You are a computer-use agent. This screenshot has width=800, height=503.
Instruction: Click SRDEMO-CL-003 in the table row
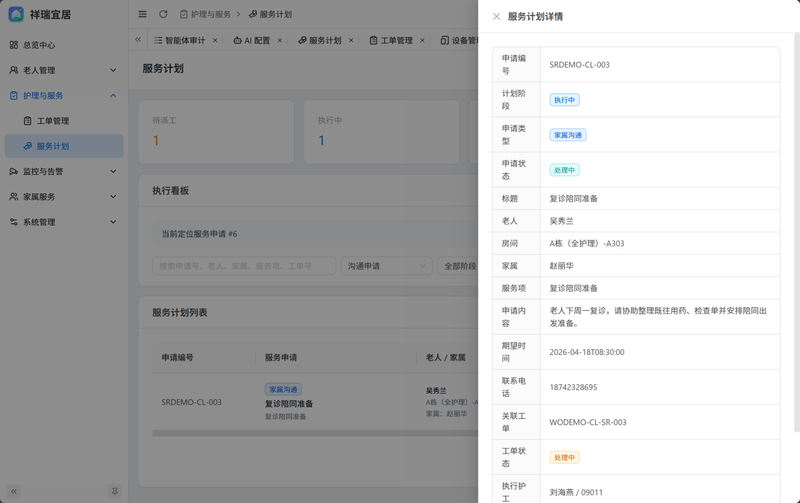click(191, 402)
